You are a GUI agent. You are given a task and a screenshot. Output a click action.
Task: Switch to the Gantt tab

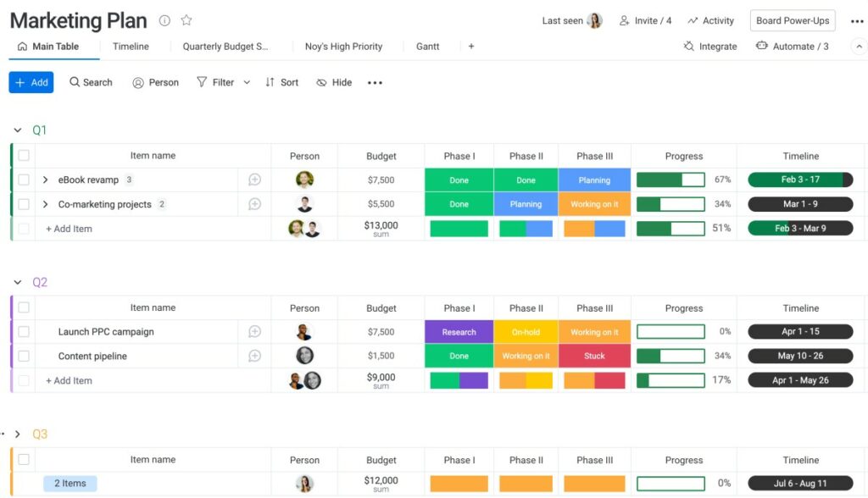[427, 47]
